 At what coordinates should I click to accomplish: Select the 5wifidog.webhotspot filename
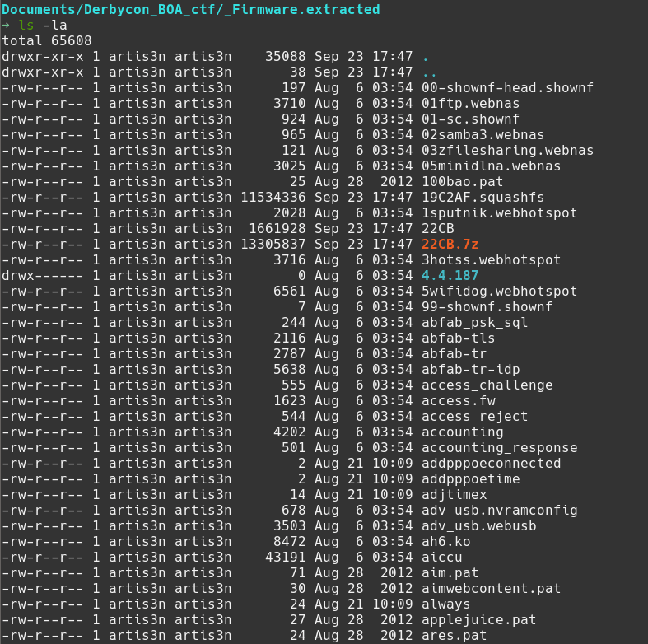click(499, 292)
